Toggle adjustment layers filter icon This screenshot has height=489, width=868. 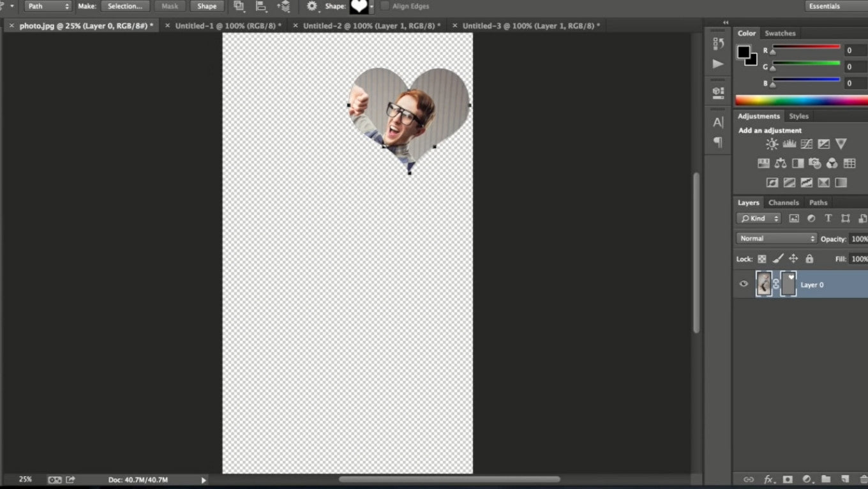tap(811, 218)
